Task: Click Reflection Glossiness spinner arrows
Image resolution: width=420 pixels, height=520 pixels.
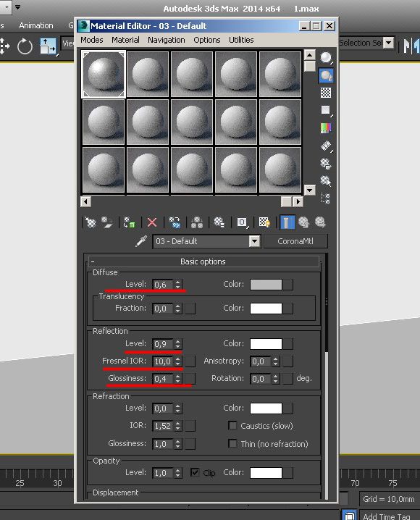Action: pyautogui.click(x=178, y=378)
